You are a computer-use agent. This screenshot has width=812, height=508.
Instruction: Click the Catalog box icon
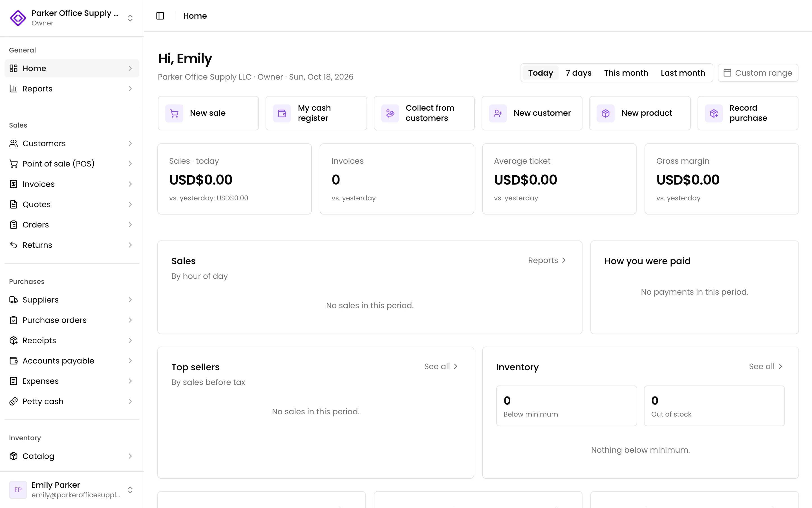tap(14, 456)
